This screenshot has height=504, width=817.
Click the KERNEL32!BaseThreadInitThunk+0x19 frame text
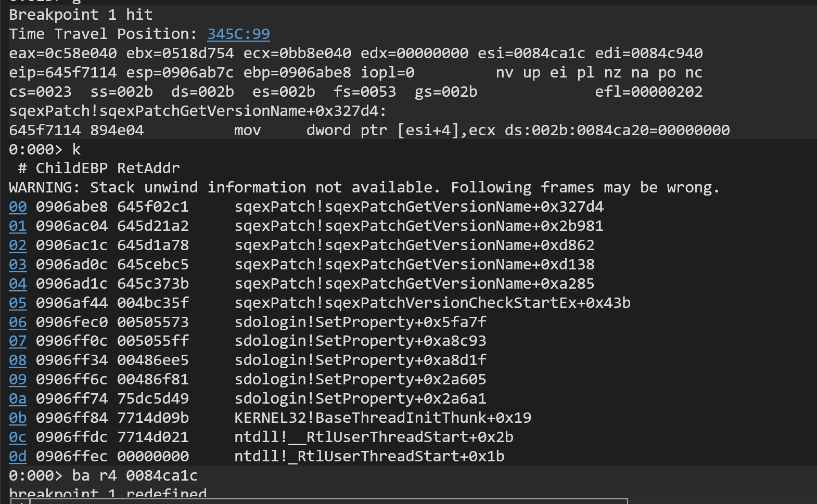point(382,418)
